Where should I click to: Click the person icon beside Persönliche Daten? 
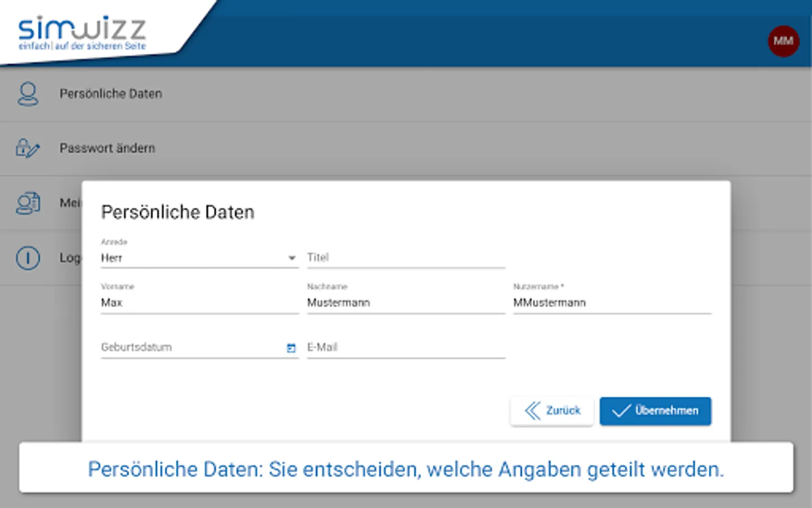click(28, 94)
